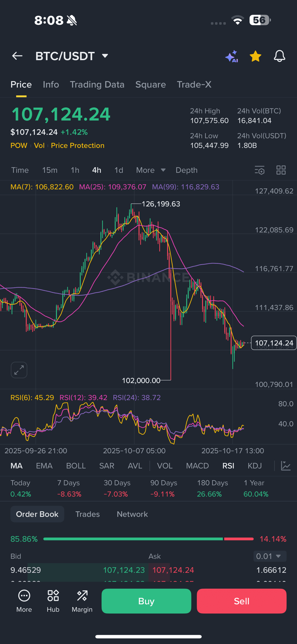Toggle the MA indicator
The width and height of the screenshot is (297, 644).
16,466
